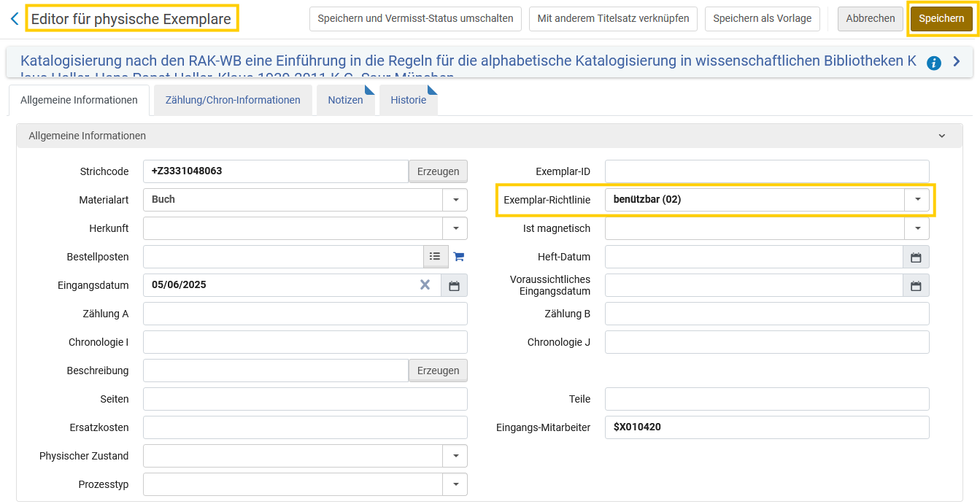Open the Physischer Zustand dropdown

455,456
